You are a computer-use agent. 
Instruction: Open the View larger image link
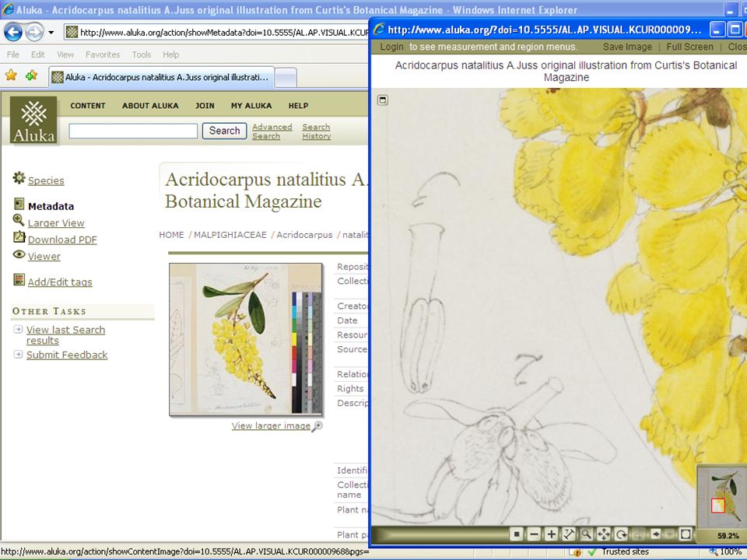271,425
